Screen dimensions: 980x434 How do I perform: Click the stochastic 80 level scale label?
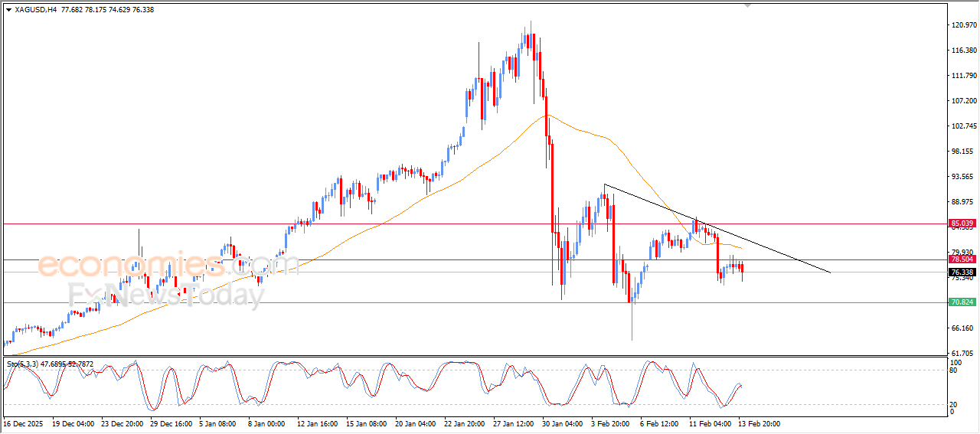954,370
